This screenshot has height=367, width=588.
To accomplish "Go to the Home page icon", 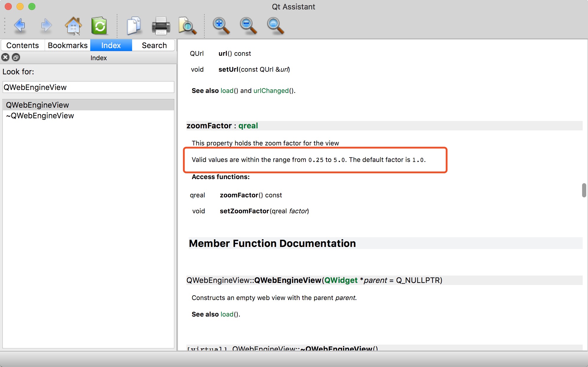I will [x=73, y=26].
